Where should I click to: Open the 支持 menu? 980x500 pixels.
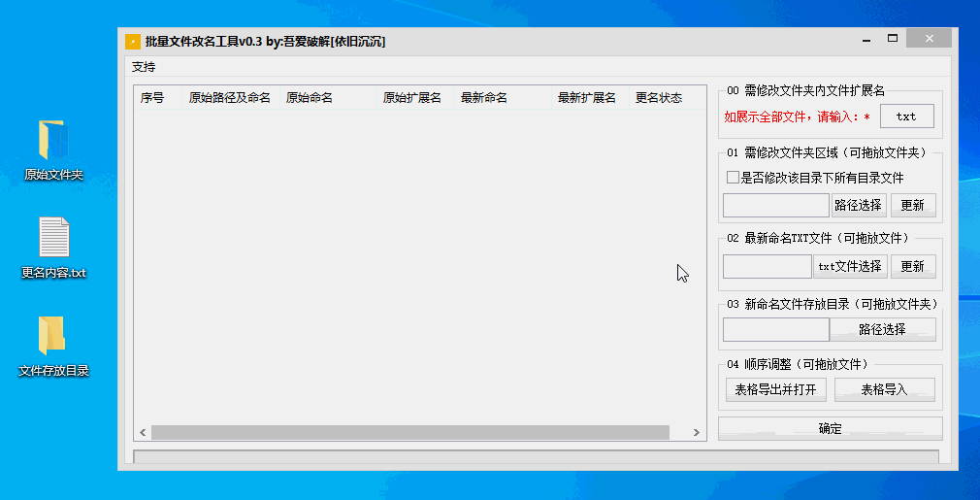pyautogui.click(x=144, y=67)
